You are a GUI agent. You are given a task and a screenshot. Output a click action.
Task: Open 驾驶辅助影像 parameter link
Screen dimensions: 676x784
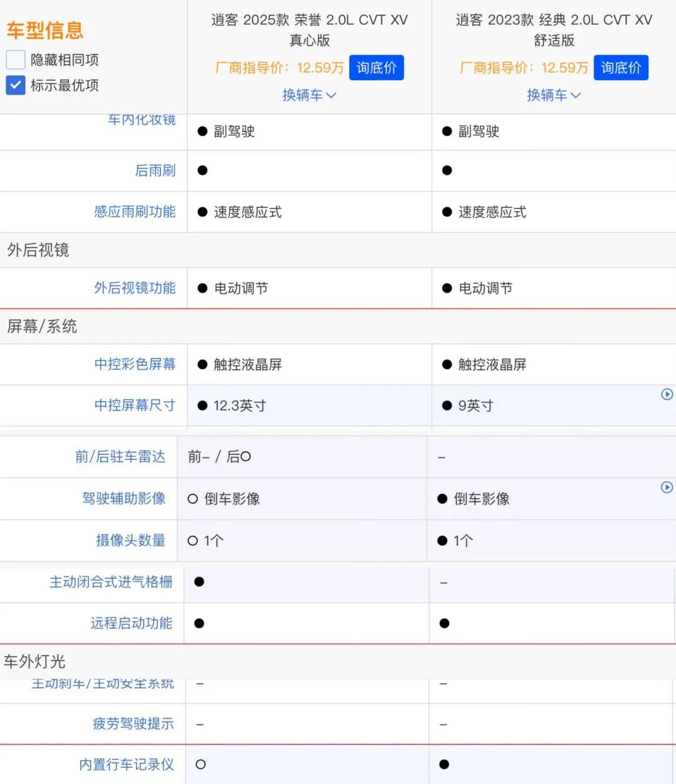(x=124, y=498)
